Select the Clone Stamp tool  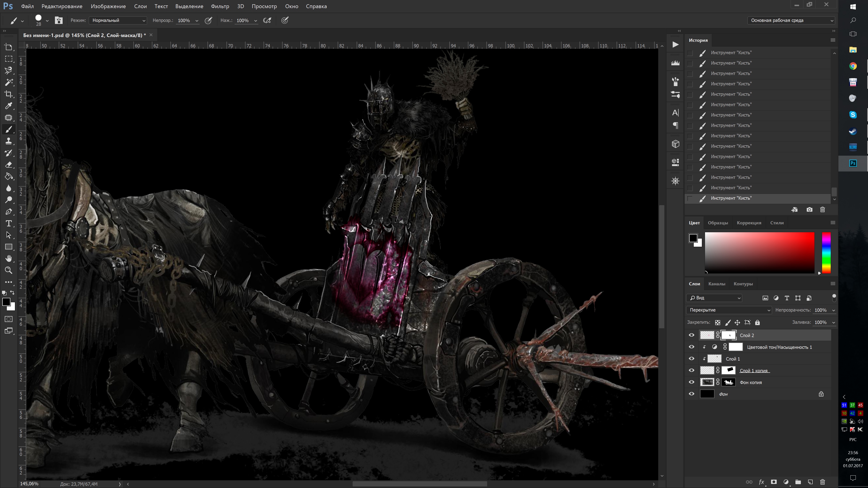coord(9,141)
